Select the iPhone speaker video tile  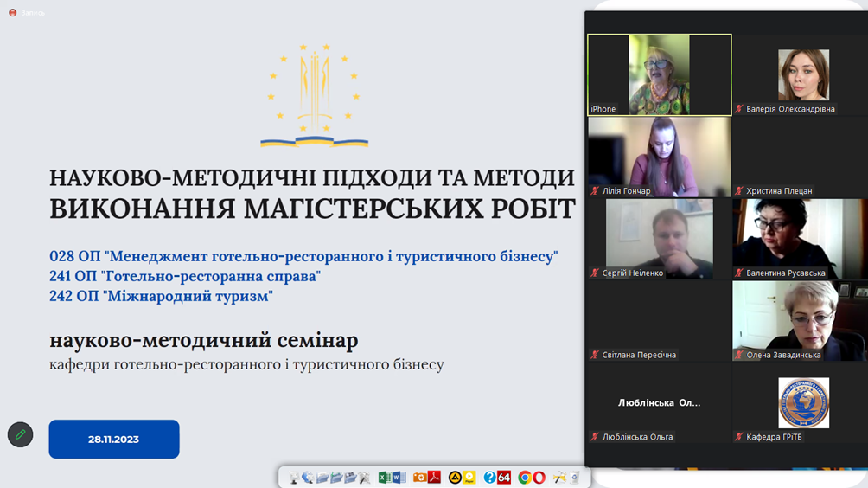[660, 74]
